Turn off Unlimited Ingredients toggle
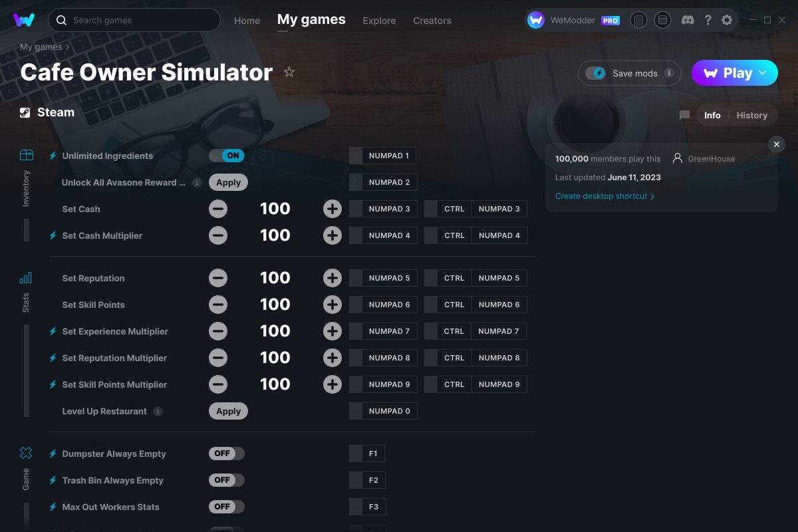The width and height of the screenshot is (798, 532). pos(227,156)
